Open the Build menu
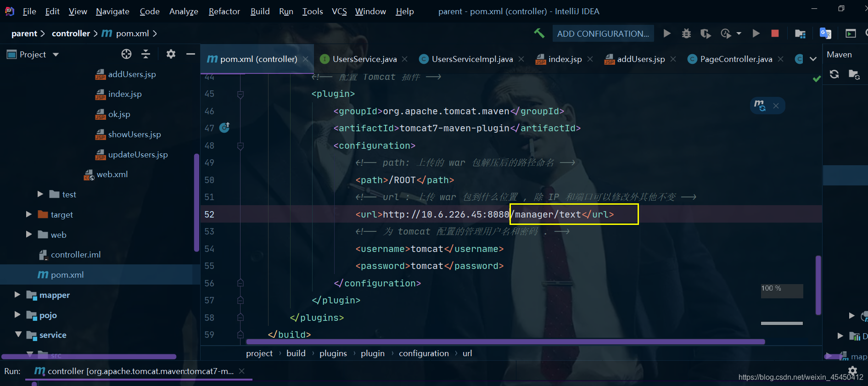Image resolution: width=868 pixels, height=386 pixels. (x=260, y=11)
